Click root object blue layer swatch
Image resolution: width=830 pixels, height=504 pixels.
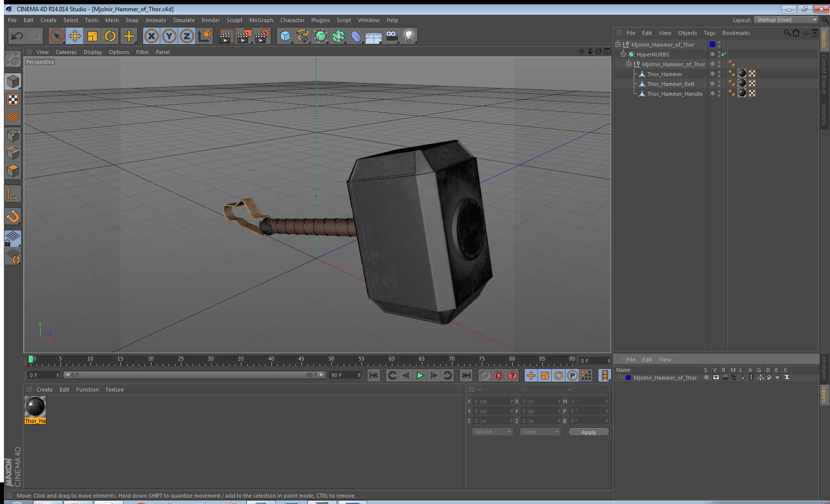click(712, 44)
